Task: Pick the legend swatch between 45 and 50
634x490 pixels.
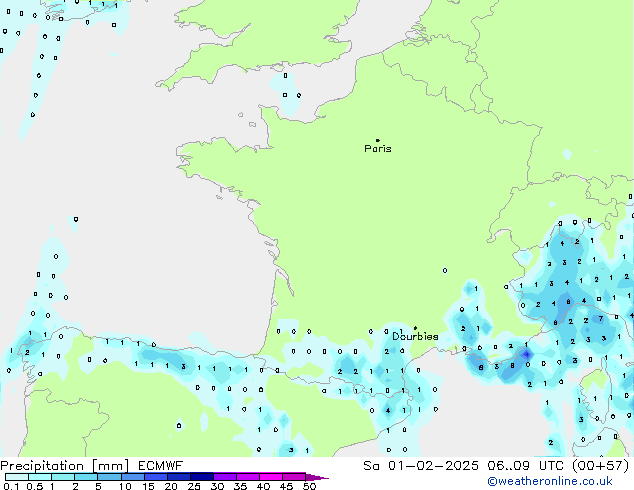Action: pyautogui.click(x=294, y=477)
